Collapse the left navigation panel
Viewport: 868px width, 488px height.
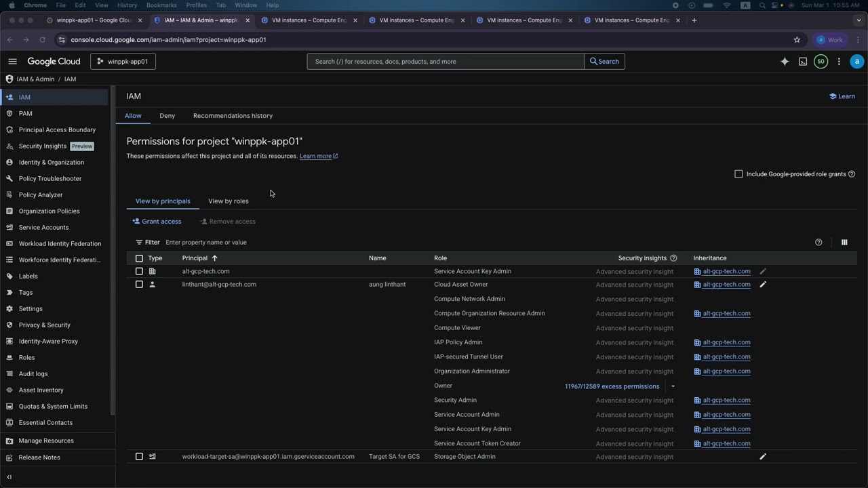pyautogui.click(x=9, y=477)
